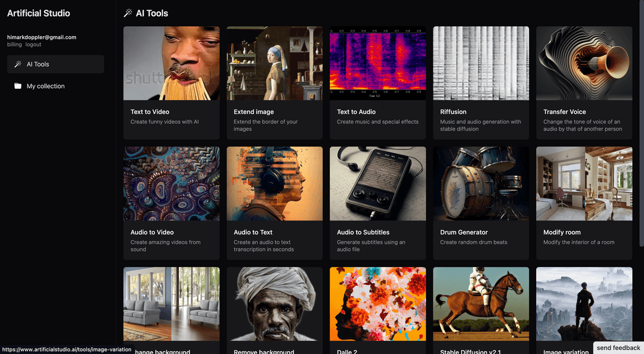Click the page's vertical scrollbar
The image size is (644, 354).
pos(641,119)
